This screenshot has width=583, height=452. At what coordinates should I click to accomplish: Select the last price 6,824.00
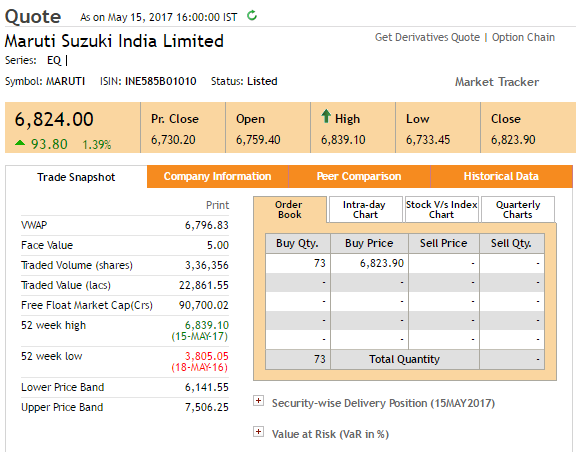pos(54,120)
